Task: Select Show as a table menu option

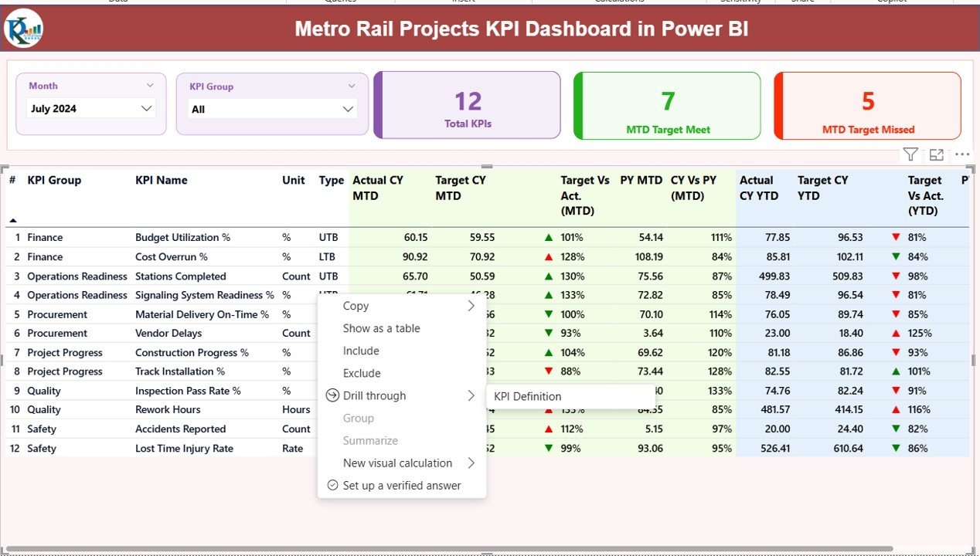Action: pyautogui.click(x=381, y=328)
